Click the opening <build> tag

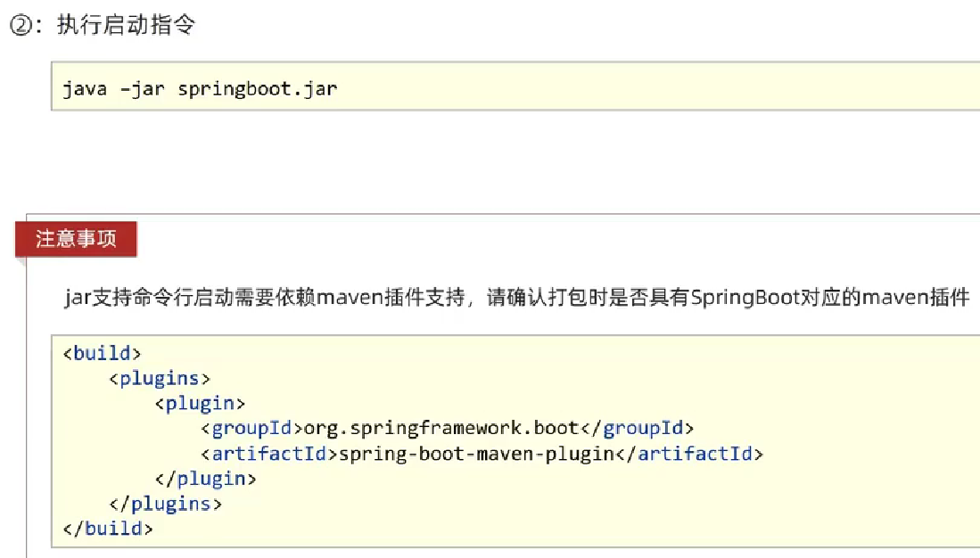103,353
